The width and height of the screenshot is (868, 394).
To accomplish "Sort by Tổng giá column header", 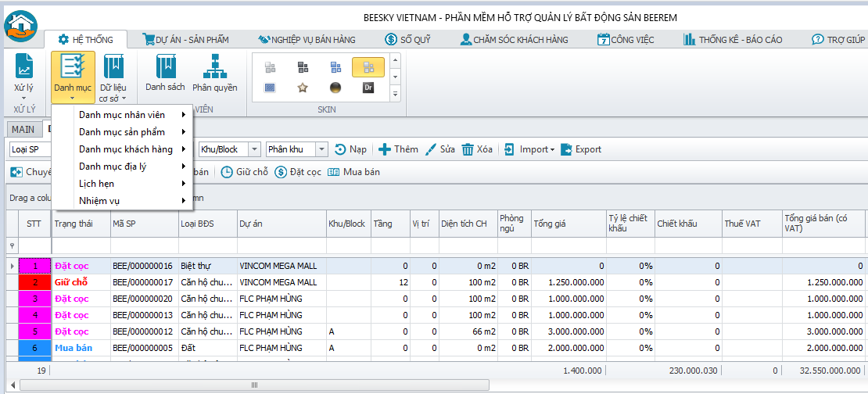I will (x=569, y=224).
